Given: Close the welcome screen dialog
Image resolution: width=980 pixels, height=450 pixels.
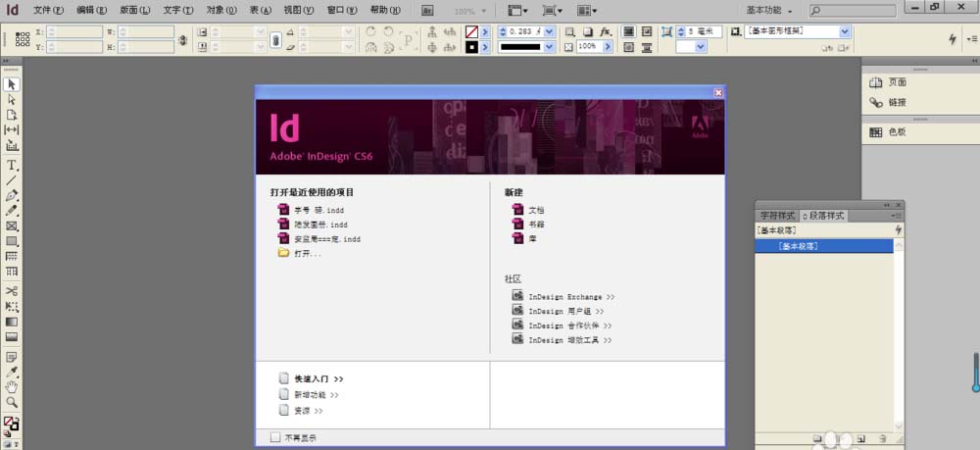Looking at the screenshot, I should [x=718, y=92].
